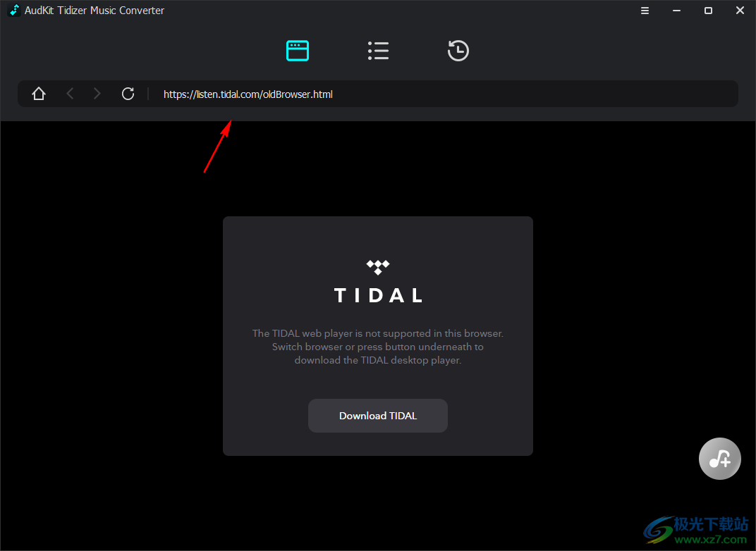The image size is (756, 551).
Task: Click the 'AudKit Tidizer Music Converter' title text
Action: (94, 11)
